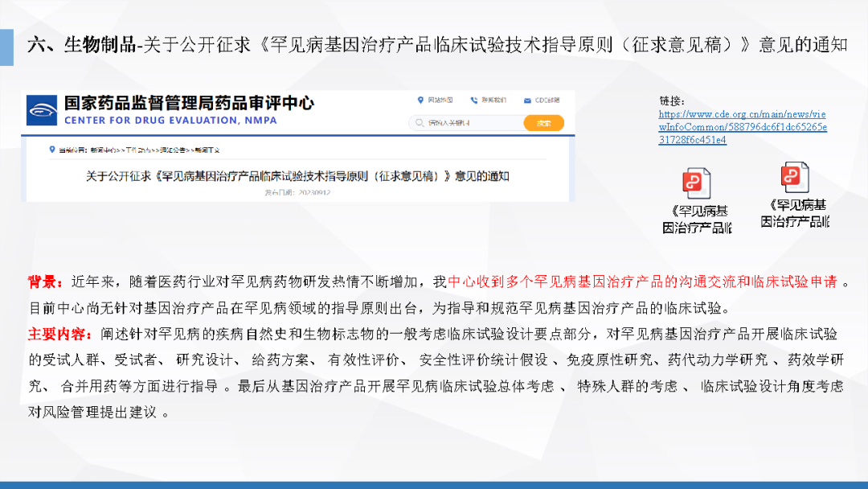868x489 pixels.
Task: Click the 国家药品监督管理局药品审评中心 site name
Action: [x=189, y=103]
